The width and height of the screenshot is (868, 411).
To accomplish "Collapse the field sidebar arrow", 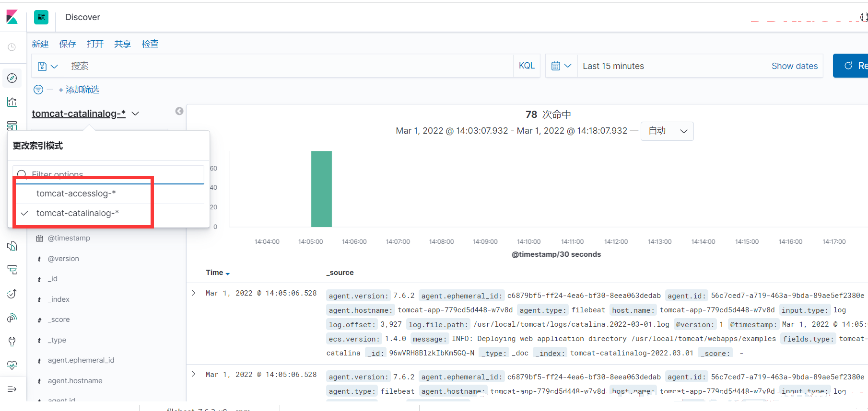I will pos(179,111).
